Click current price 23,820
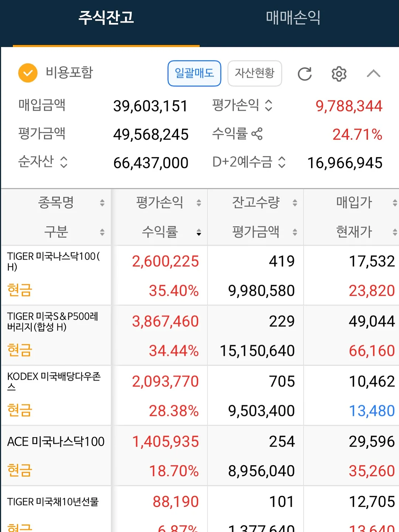399x532 pixels. coord(372,291)
